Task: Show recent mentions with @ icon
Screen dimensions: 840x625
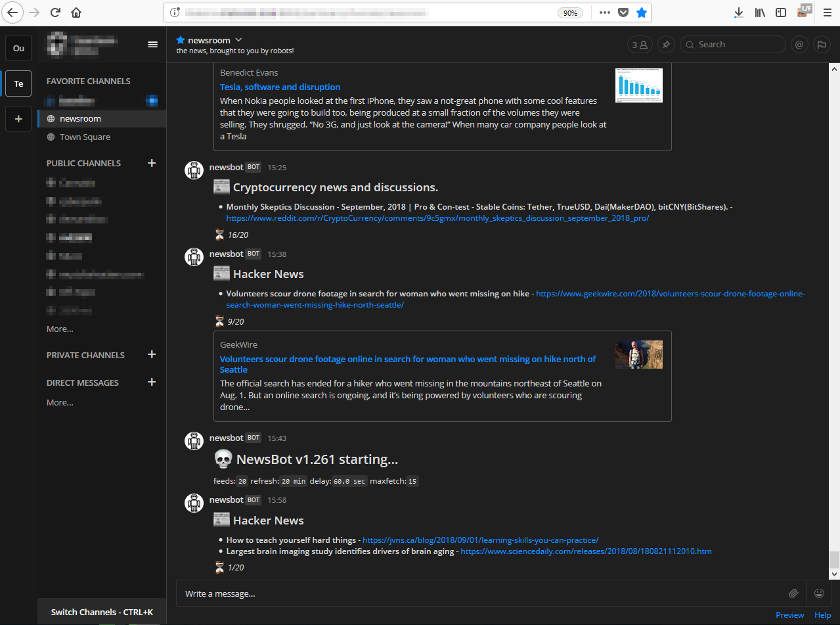Action: tap(799, 45)
